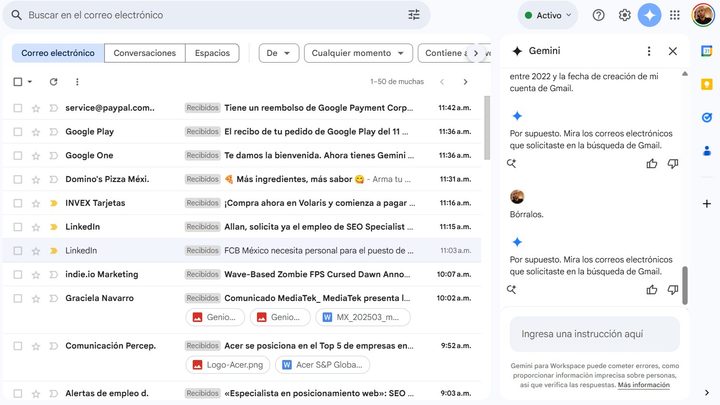Open the 'Contiene' filter chip
This screenshot has height=405, width=720.
point(444,53)
